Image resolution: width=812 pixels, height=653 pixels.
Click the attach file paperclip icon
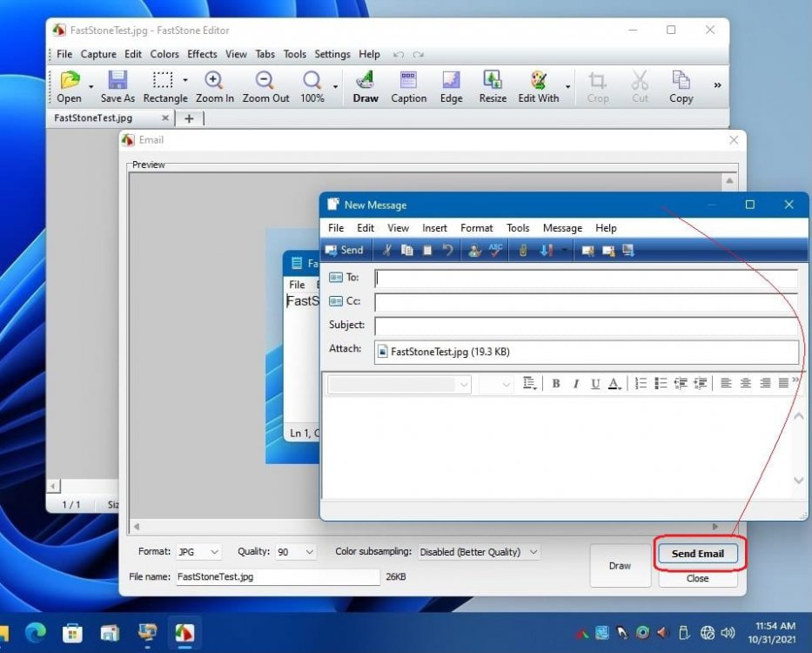pyautogui.click(x=523, y=251)
